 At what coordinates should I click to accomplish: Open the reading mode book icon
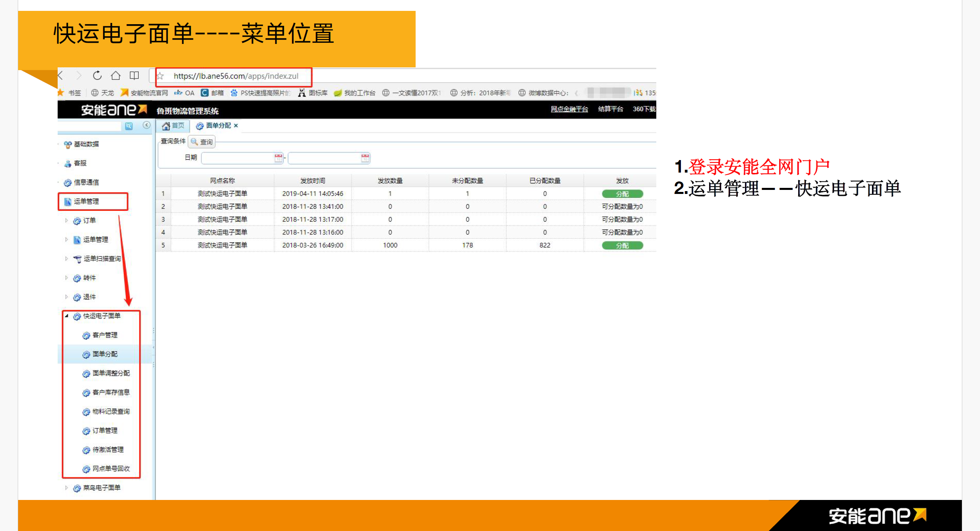[134, 75]
